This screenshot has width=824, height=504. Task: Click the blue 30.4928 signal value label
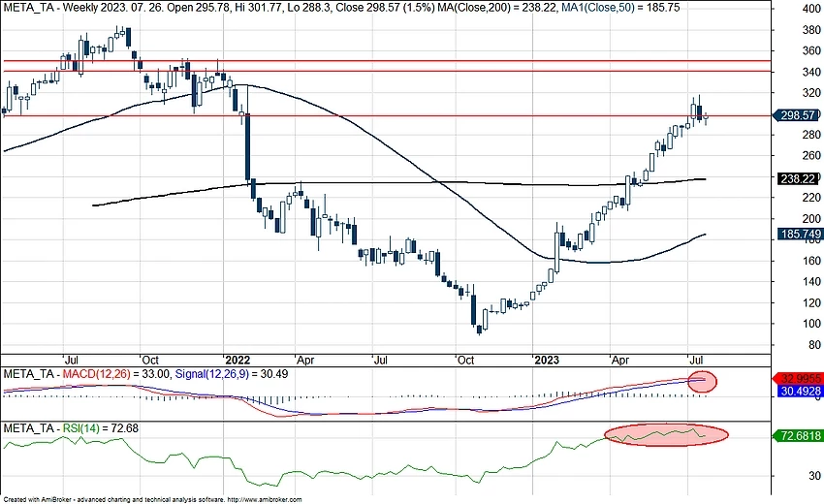coord(800,391)
